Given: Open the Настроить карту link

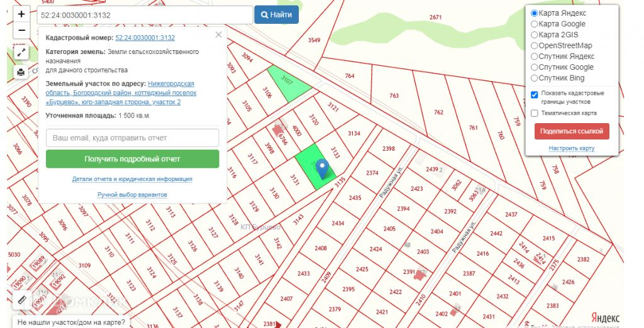Looking at the screenshot, I should click(x=572, y=148).
